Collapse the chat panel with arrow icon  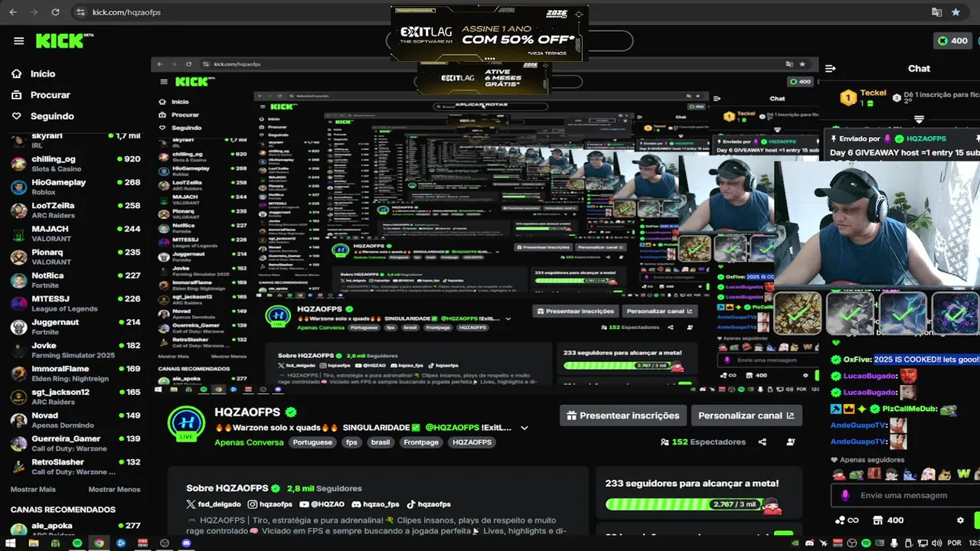[830, 68]
